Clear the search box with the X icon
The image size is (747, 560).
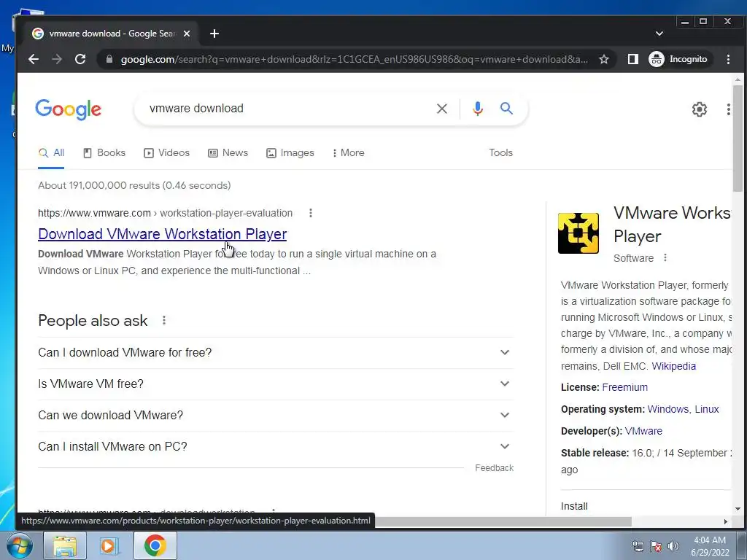point(441,109)
